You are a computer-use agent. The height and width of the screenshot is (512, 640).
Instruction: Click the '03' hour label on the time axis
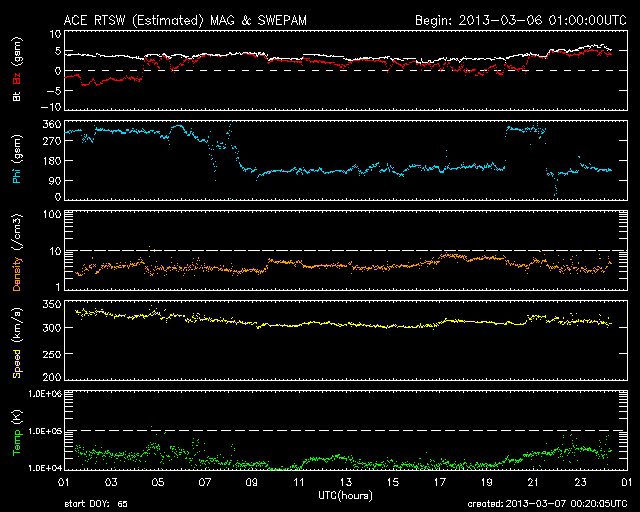tap(111, 482)
